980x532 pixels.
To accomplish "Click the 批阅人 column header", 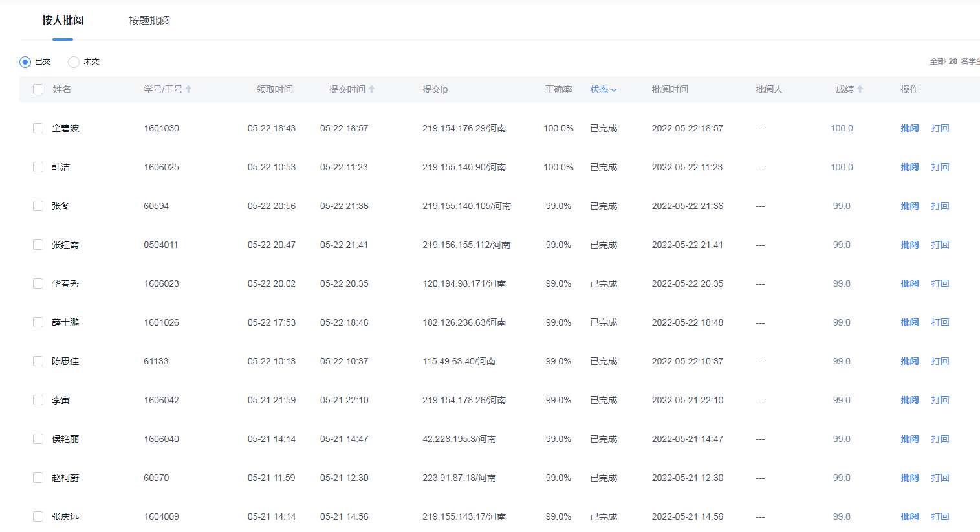I will point(769,89).
